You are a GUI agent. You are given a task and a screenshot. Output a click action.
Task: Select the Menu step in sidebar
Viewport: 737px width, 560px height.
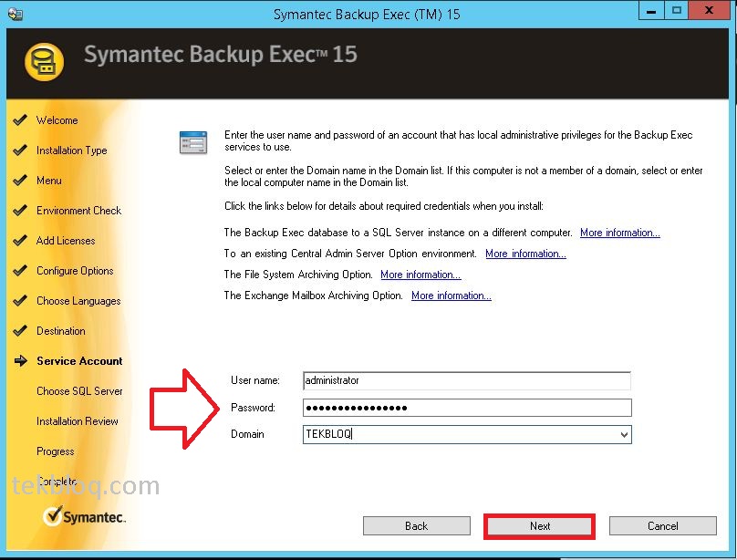pyautogui.click(x=49, y=181)
